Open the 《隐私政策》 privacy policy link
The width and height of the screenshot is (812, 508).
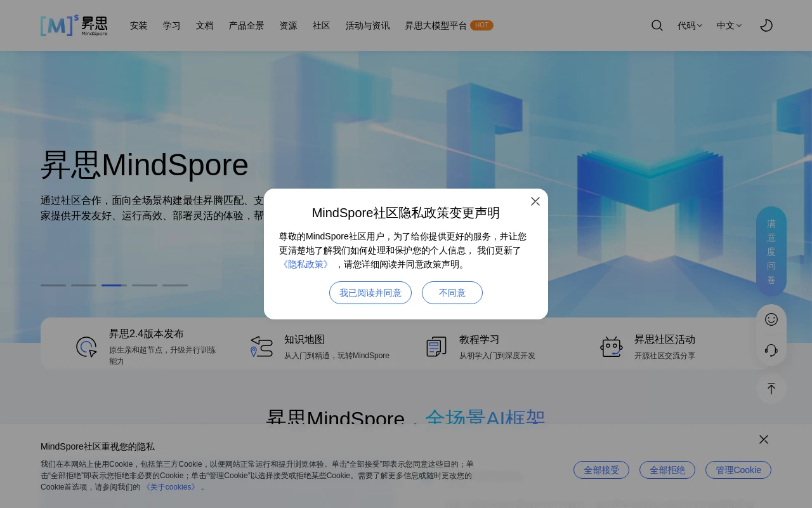pos(306,264)
